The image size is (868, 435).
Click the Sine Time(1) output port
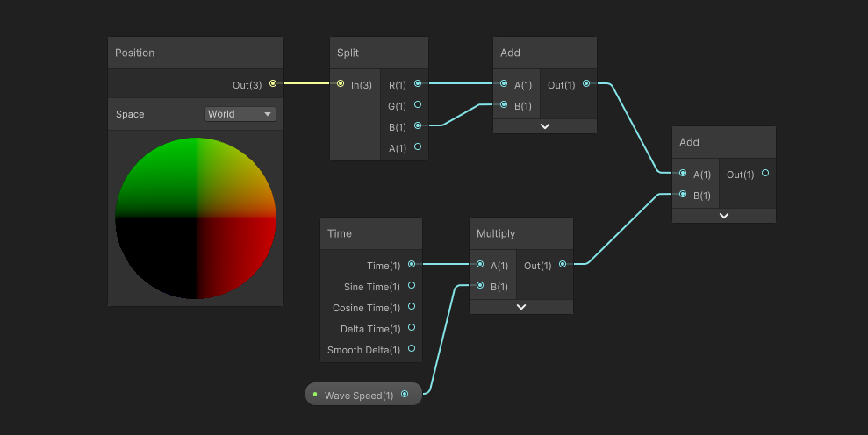tap(412, 286)
